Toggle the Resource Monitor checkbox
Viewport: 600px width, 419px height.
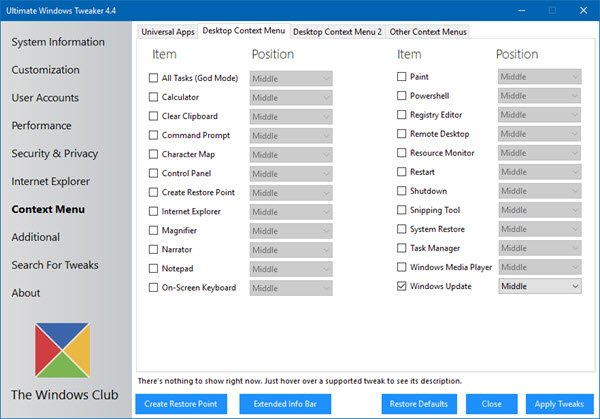pos(401,153)
